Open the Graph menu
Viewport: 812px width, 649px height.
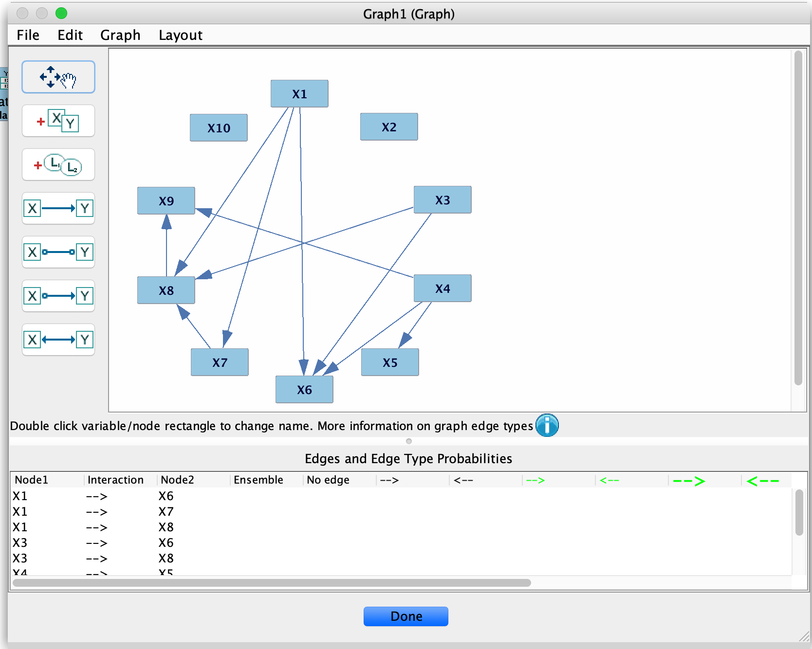120,35
